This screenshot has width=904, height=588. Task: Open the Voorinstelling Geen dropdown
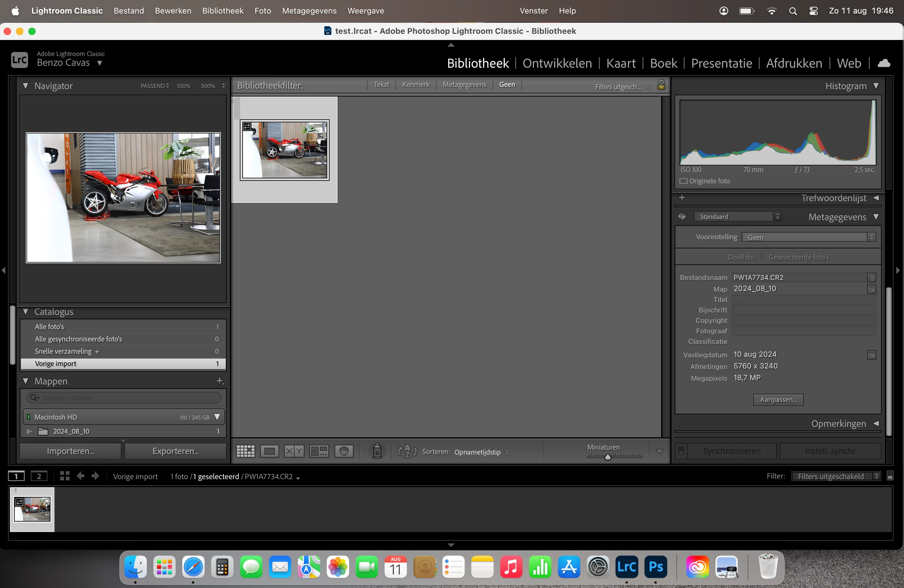pos(808,237)
